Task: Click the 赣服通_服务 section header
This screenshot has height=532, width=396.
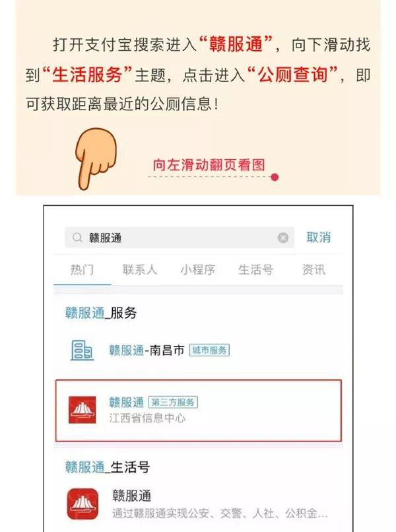Action: [101, 313]
